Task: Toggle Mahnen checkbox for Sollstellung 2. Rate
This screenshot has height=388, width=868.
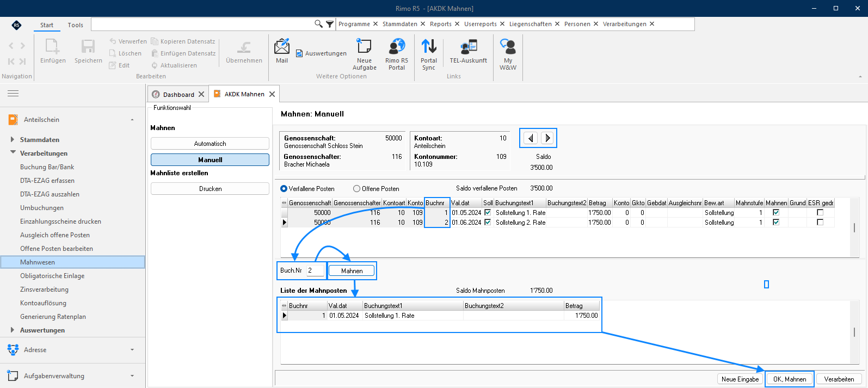Action: (x=776, y=223)
